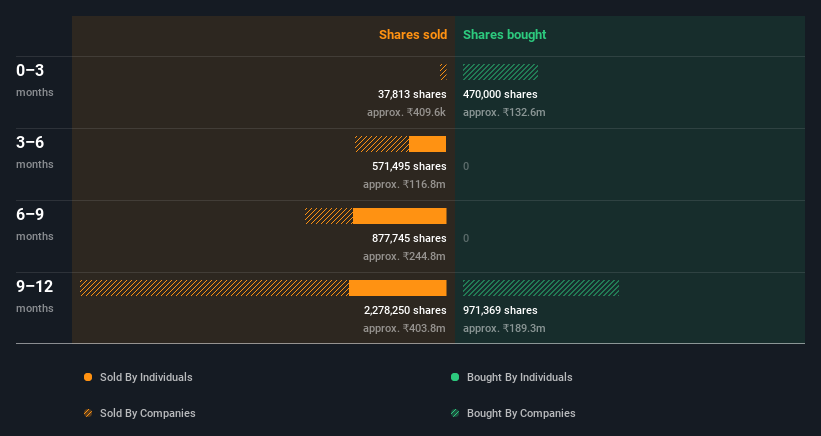
Task: Click the 0 bought value in 3–6 months
Action: tap(466, 166)
